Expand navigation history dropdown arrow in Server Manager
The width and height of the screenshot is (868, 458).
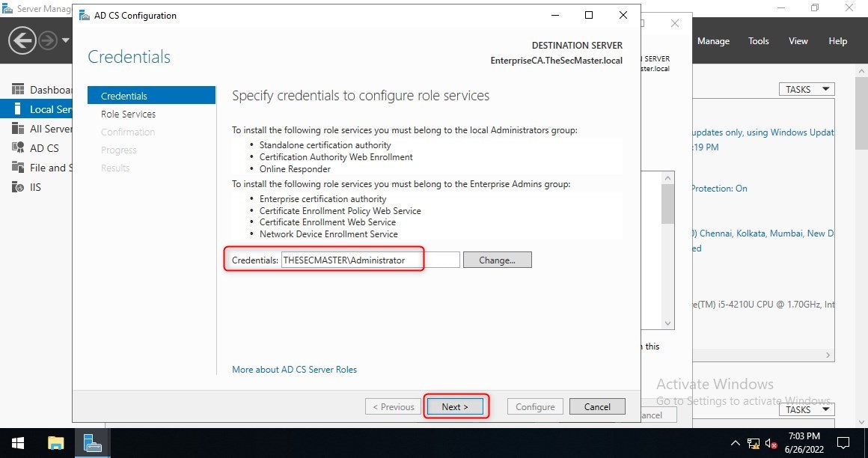[65, 40]
